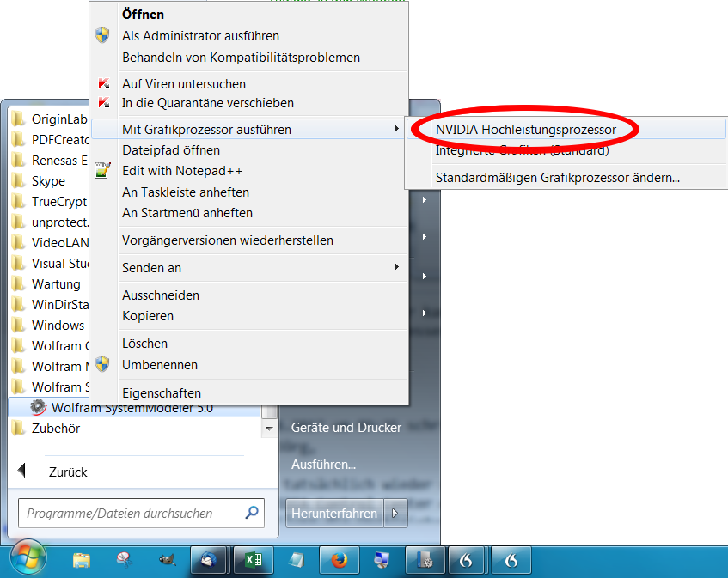Viewport: 728px width, 578px height.
Task: Click Zurück in the programs list
Action: point(68,472)
